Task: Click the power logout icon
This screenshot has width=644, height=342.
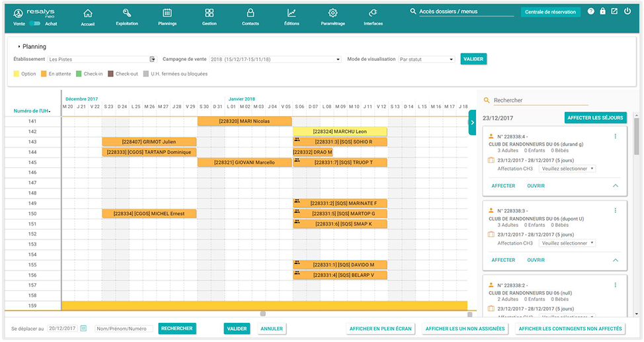Action: [627, 11]
